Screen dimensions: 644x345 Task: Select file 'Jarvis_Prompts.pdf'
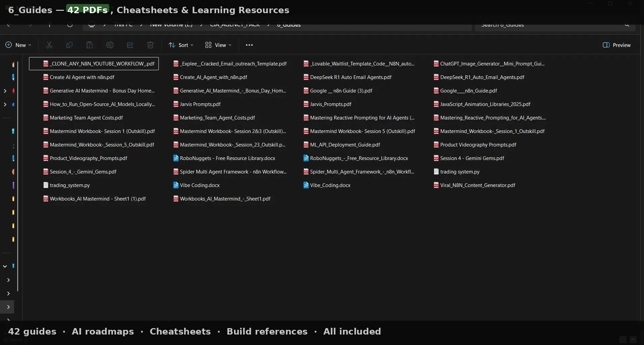coord(327,104)
